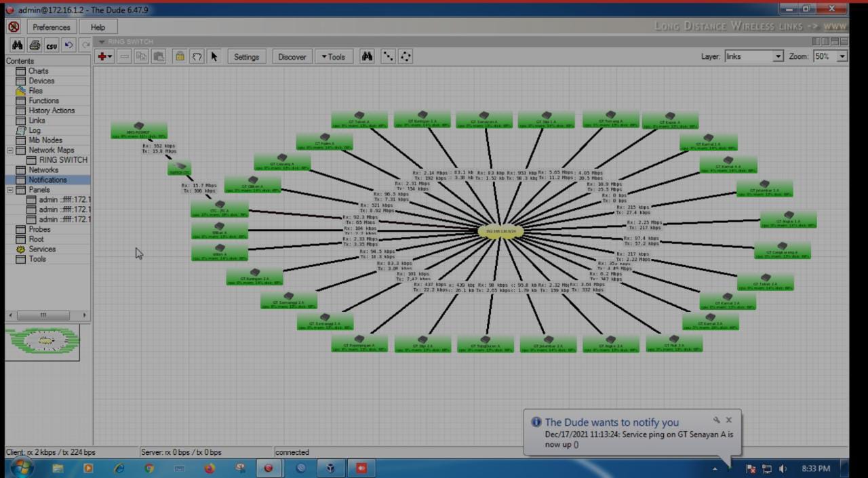Viewport: 868px width, 478px height.
Task: Collapse the Panels tree node
Action: coord(10,191)
